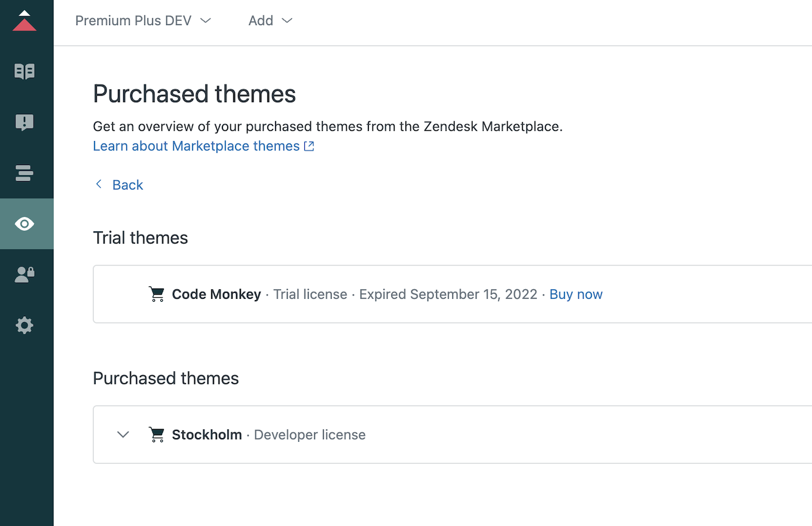Click the Zendesk Marketplace overview description text
The width and height of the screenshot is (812, 526).
coord(328,127)
